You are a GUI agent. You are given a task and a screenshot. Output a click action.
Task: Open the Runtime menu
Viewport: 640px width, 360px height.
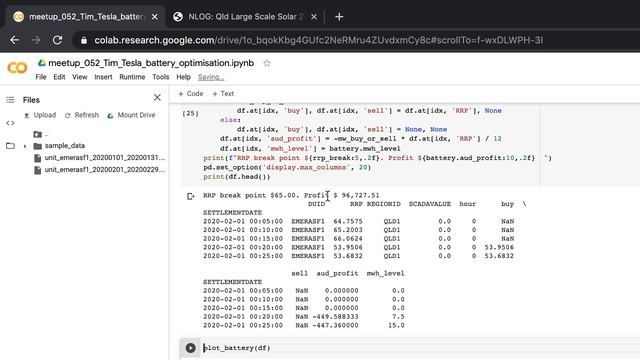coord(132,77)
